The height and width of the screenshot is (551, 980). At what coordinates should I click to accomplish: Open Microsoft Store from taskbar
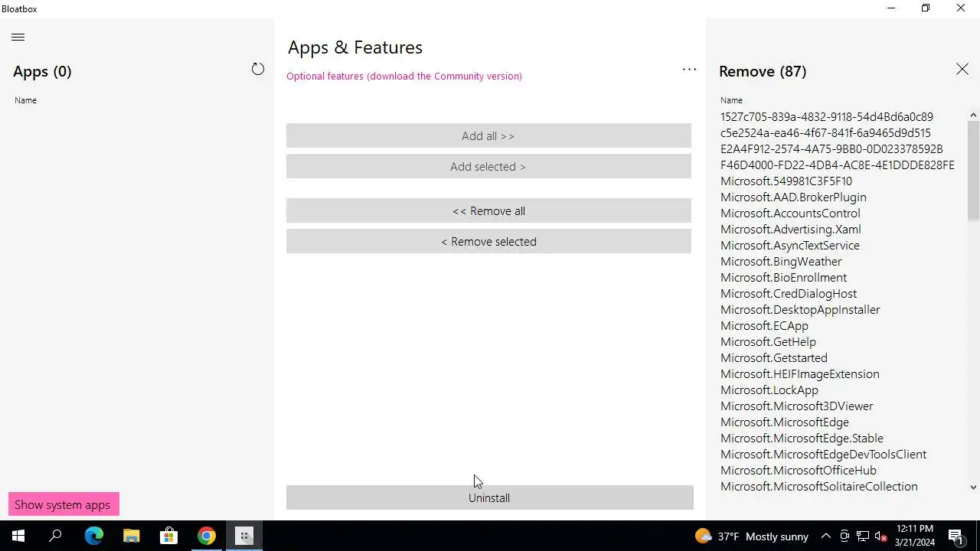click(x=168, y=536)
